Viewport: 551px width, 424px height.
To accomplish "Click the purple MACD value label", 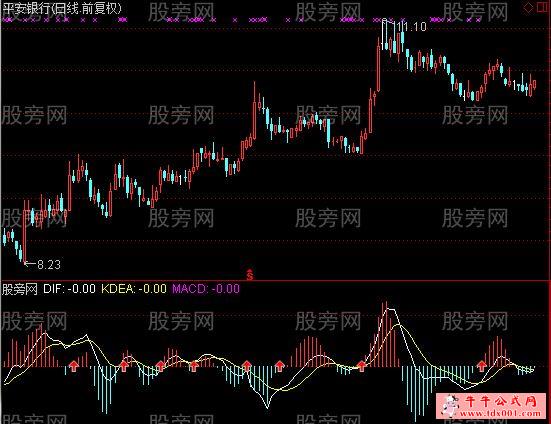I will click(206, 289).
